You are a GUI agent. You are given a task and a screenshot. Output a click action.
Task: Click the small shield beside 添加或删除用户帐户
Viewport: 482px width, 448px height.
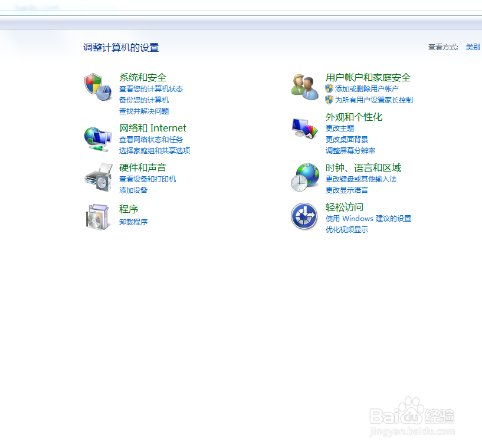pyautogui.click(x=329, y=89)
